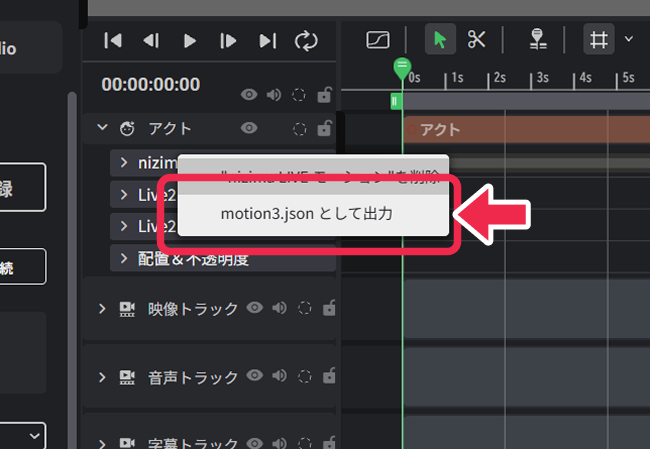Image resolution: width=650 pixels, height=449 pixels.
Task: Toggle visibility eye on アクト track
Action: (x=249, y=128)
